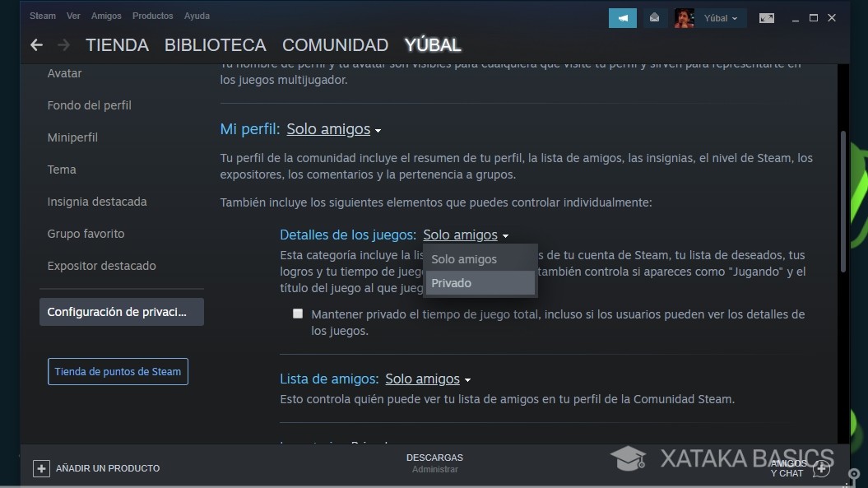Click AÑADIR UN PRODUCTO label
The height and width of the screenshot is (488, 868).
pos(108,468)
